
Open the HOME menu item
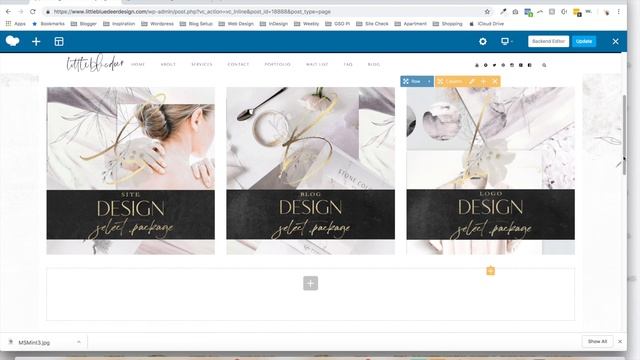pyautogui.click(x=138, y=64)
